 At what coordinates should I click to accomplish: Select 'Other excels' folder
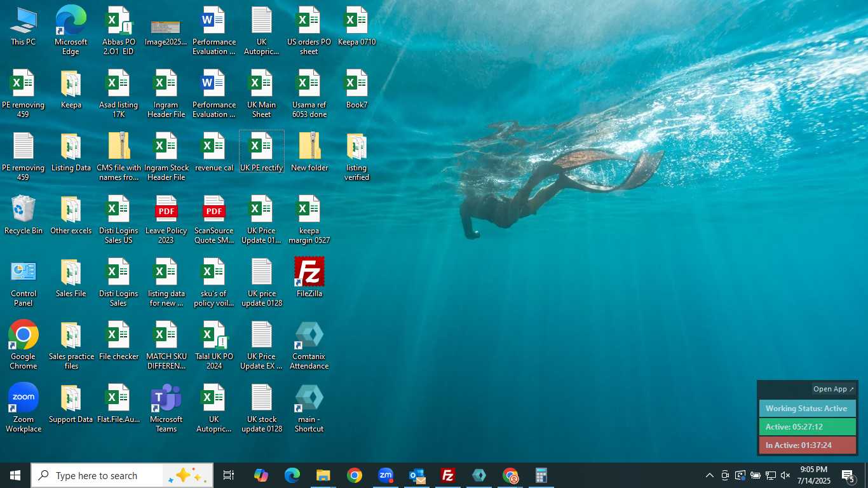[x=71, y=215]
